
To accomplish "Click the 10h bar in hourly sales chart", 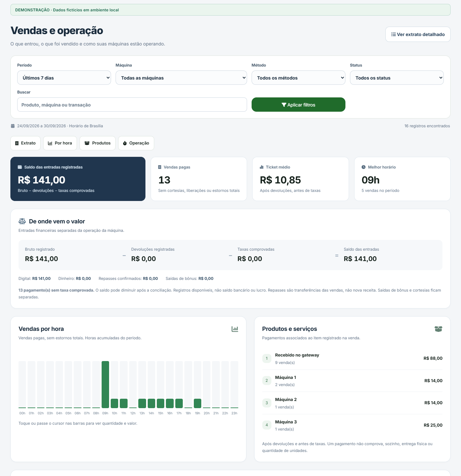I will coord(114,403).
